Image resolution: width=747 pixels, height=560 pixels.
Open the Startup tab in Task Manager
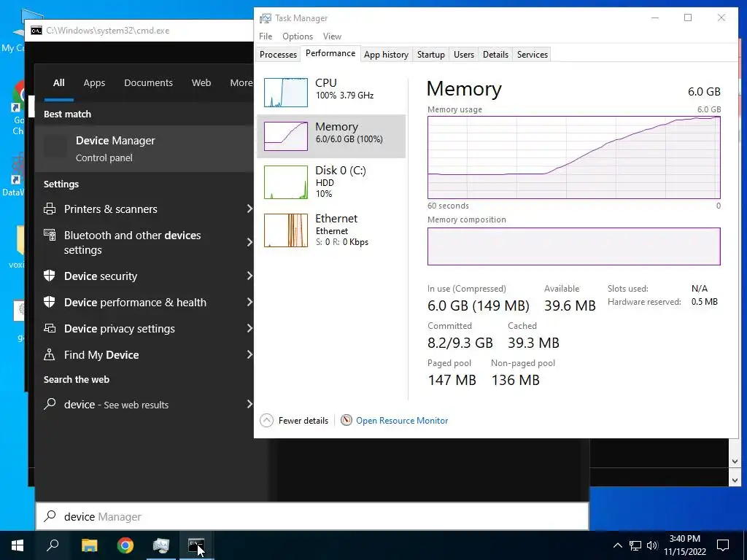click(430, 54)
